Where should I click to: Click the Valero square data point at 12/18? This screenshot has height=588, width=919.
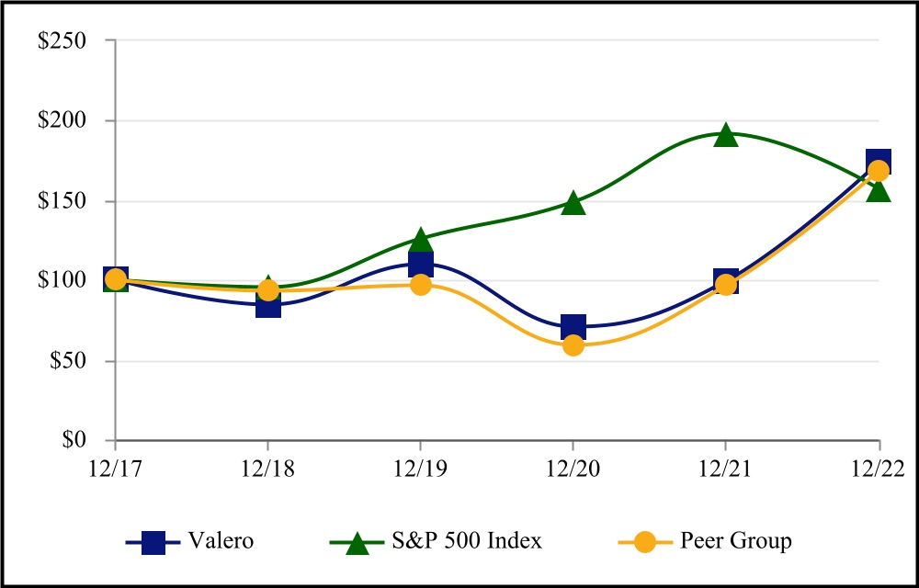(x=267, y=305)
